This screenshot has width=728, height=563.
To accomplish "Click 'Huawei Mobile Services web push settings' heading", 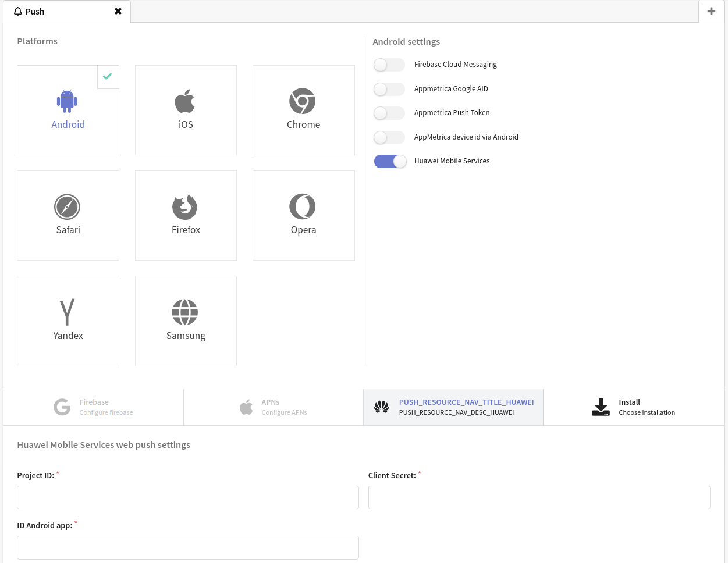I will pyautogui.click(x=104, y=445).
